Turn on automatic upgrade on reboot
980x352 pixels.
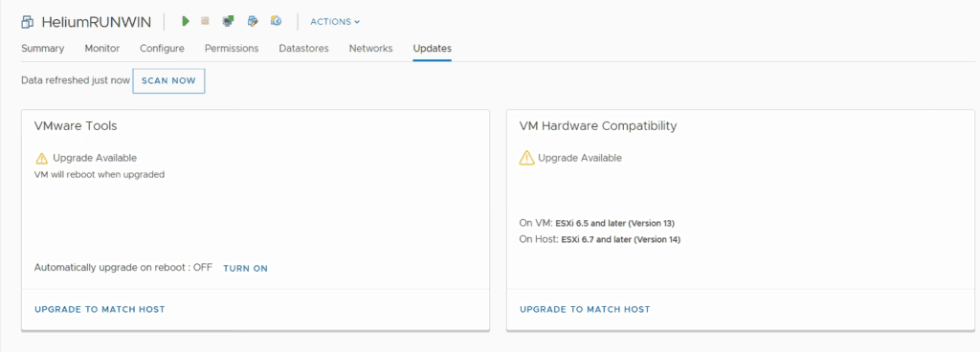(x=246, y=269)
